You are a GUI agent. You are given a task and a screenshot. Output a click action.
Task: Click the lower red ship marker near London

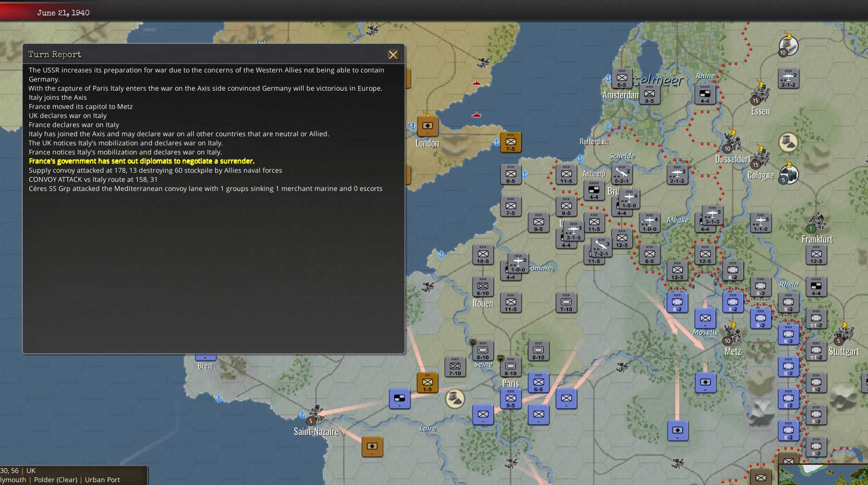point(476,115)
